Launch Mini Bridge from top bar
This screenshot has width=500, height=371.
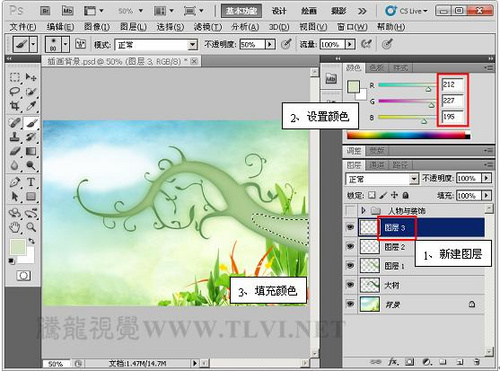(68, 11)
